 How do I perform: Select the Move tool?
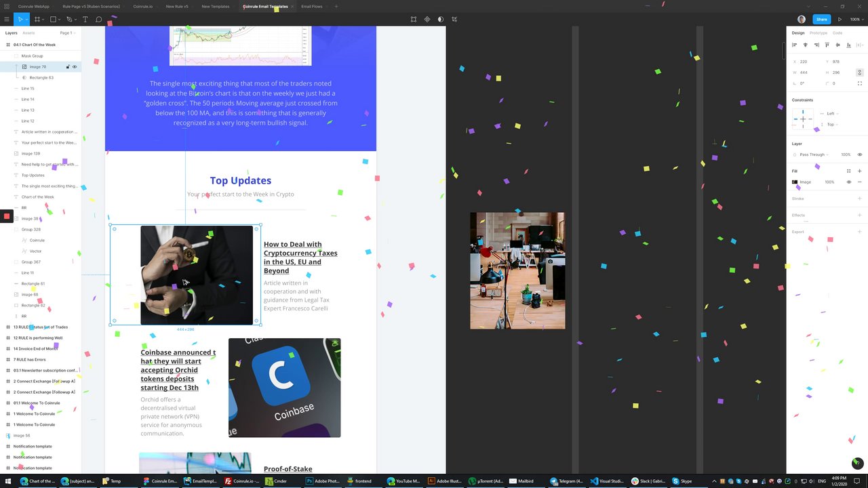tap(20, 19)
